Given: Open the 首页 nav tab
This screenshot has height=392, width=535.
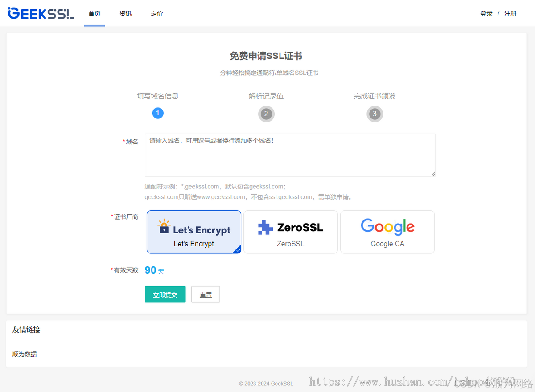Looking at the screenshot, I should (x=95, y=13).
